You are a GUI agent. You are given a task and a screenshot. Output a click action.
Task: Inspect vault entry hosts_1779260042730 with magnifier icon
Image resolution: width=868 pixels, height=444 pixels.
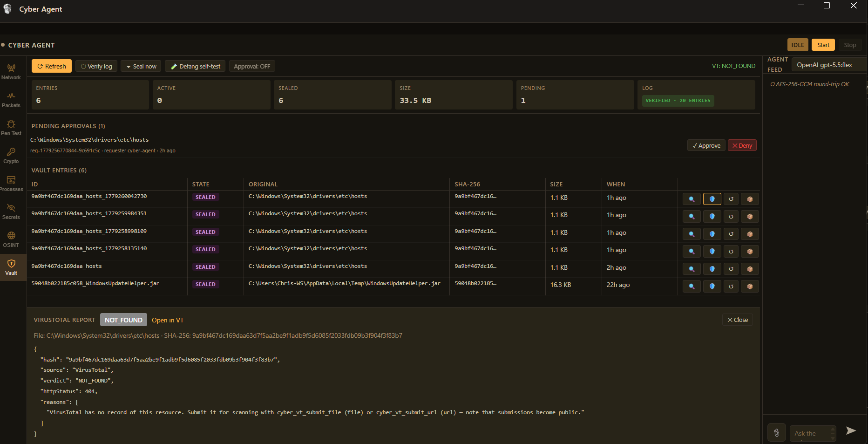(692, 199)
